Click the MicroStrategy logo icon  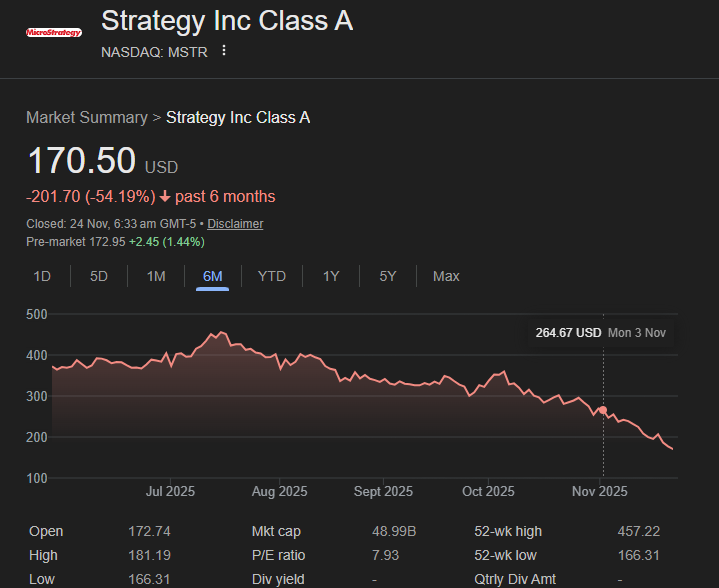54,32
